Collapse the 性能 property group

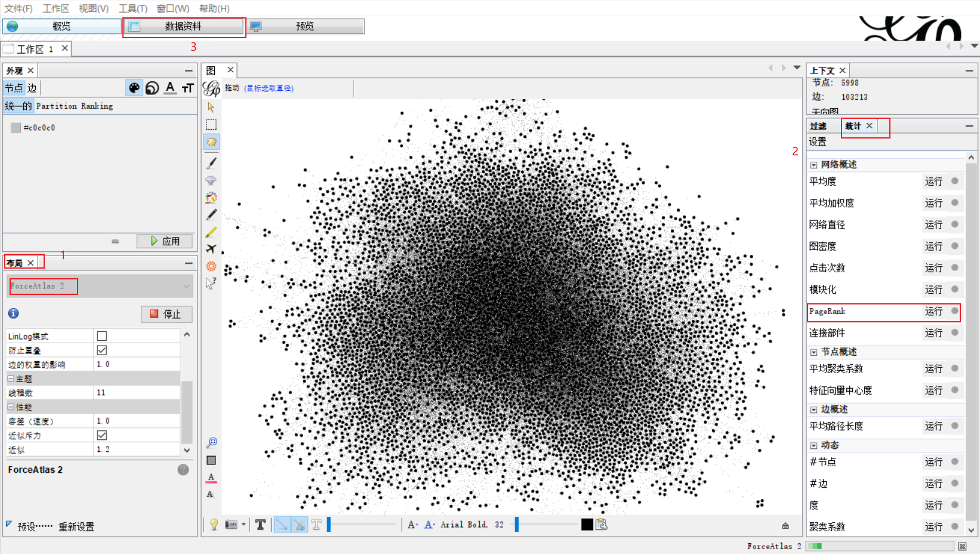pos(11,407)
